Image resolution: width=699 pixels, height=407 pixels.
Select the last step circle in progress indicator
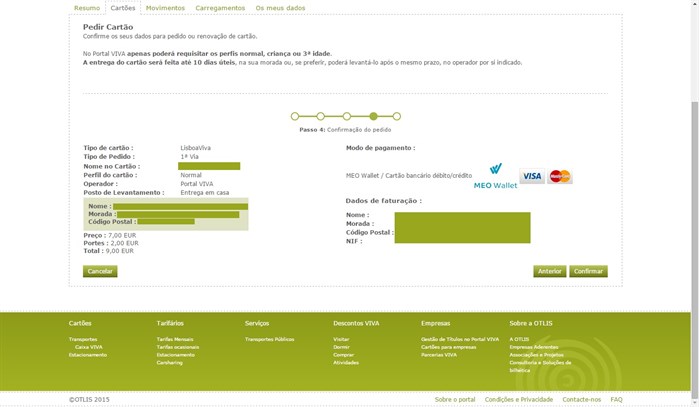[397, 116]
